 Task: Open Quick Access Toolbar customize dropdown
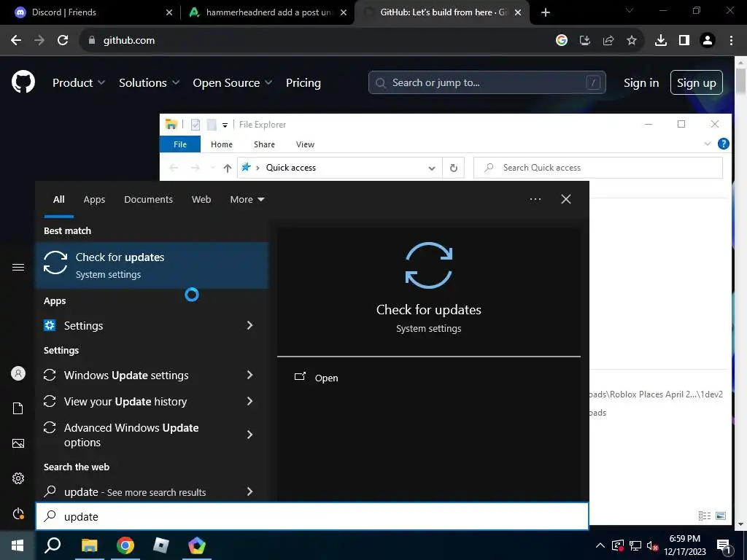225,125
